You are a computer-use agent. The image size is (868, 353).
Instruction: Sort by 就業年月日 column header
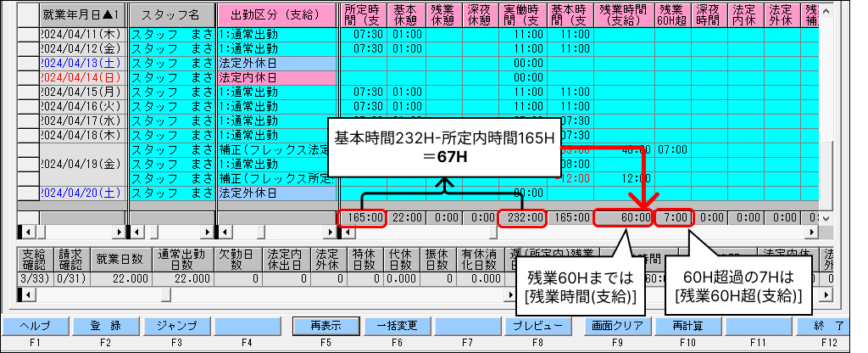pyautogui.click(x=83, y=15)
